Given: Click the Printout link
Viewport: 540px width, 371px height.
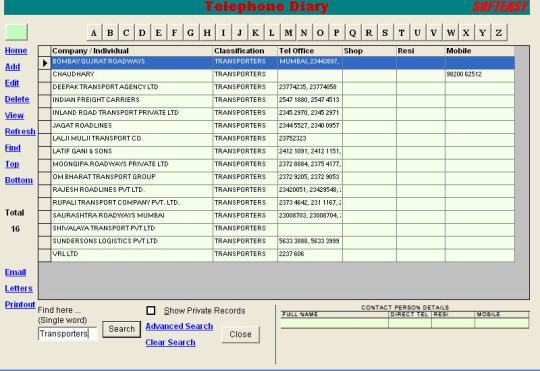Looking at the screenshot, I should [x=20, y=305].
